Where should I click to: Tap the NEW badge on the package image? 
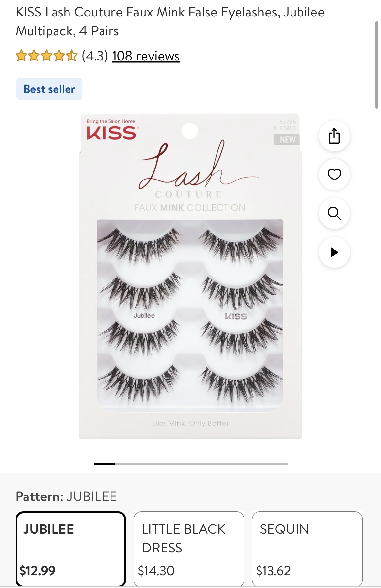287,140
